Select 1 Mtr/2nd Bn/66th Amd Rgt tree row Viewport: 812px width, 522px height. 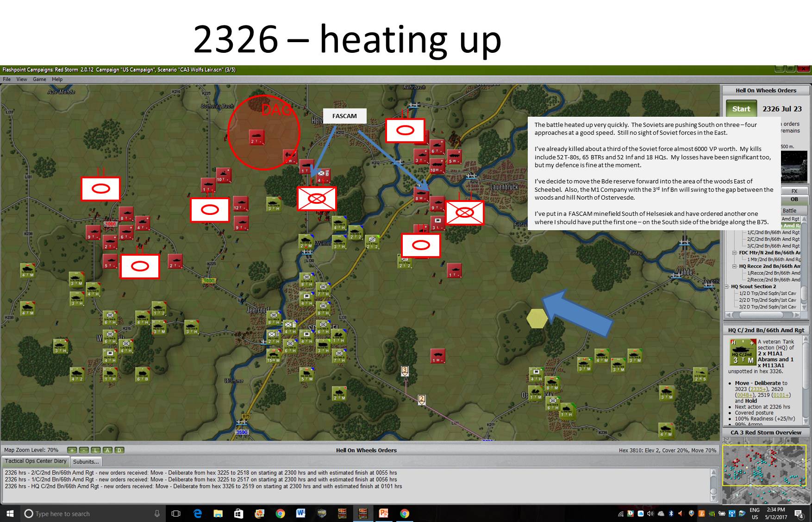click(774, 259)
